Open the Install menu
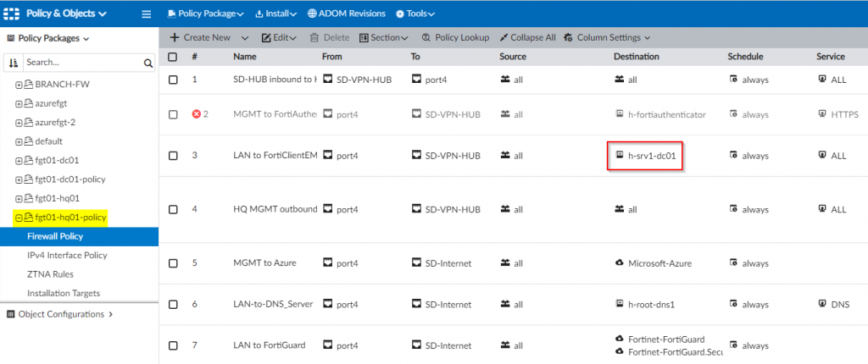The width and height of the screenshot is (868, 364). 275,14
